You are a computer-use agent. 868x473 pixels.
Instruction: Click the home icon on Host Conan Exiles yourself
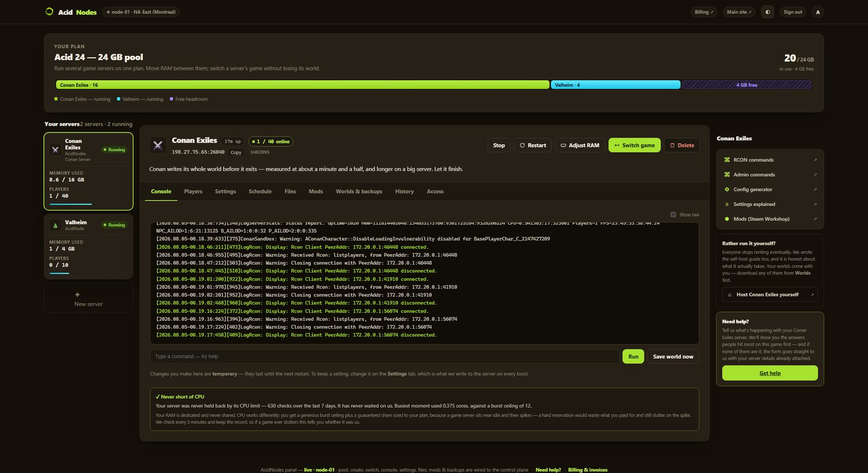click(x=730, y=295)
